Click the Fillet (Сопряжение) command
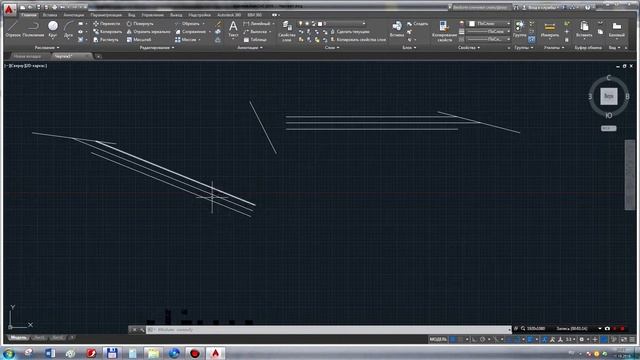 tap(191, 31)
